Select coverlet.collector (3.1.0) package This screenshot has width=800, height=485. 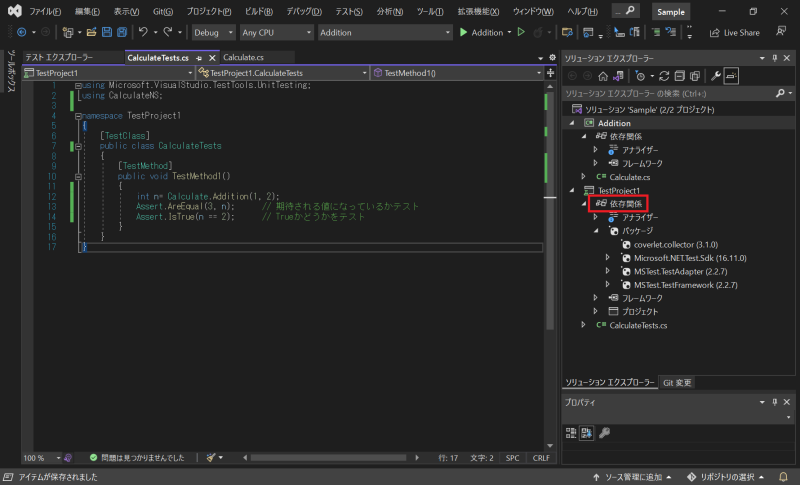click(x=676, y=244)
